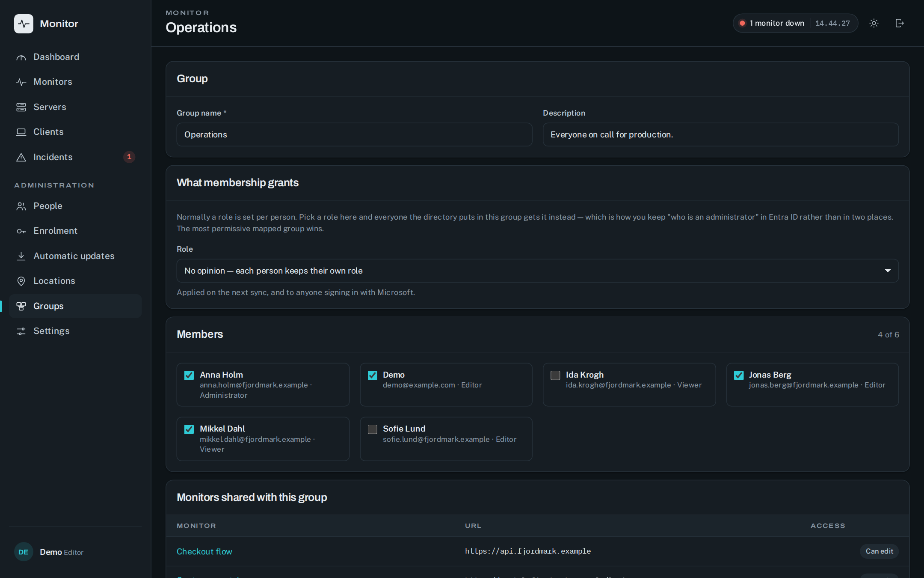Click the Enrolment key icon
The width and height of the screenshot is (924, 578).
click(x=21, y=231)
